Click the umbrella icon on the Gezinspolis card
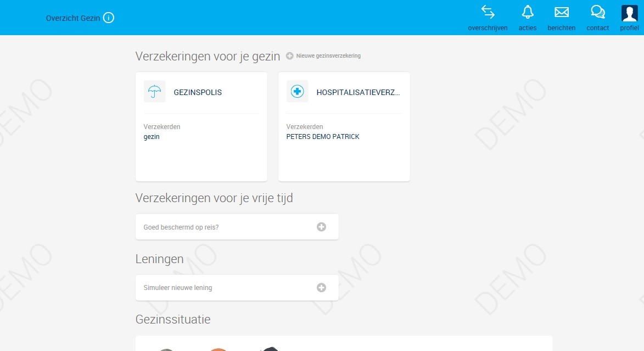 coord(154,91)
